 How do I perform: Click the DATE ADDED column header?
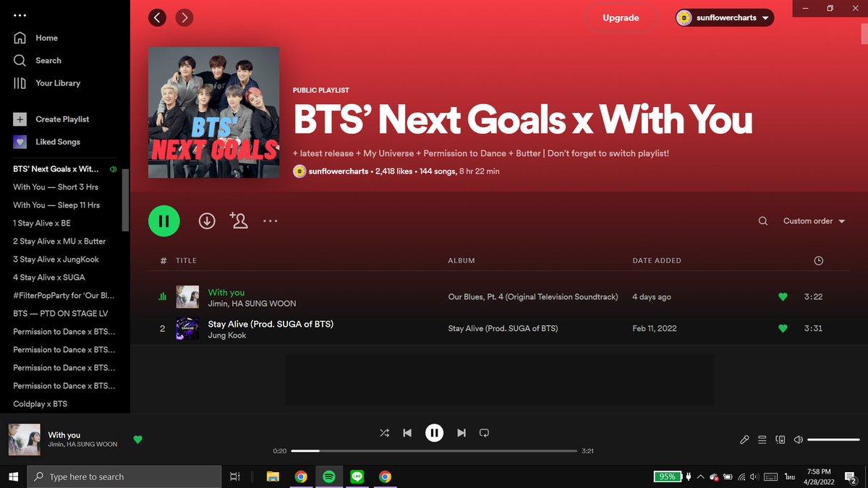point(657,260)
